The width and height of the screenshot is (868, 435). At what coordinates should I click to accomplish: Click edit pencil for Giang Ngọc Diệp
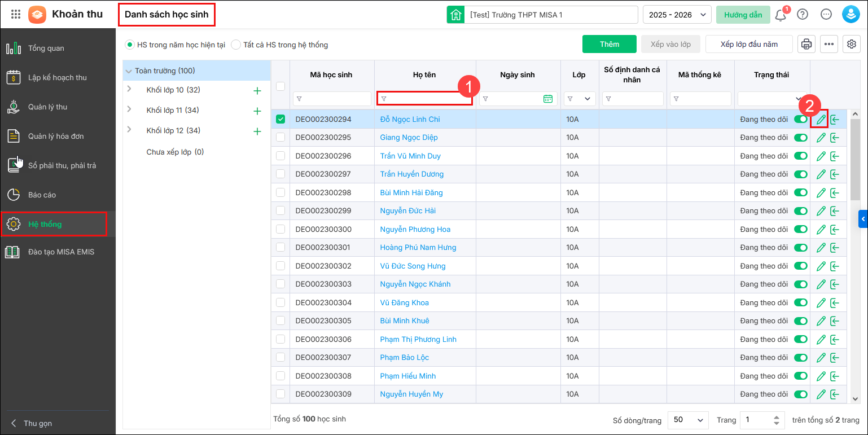821,138
